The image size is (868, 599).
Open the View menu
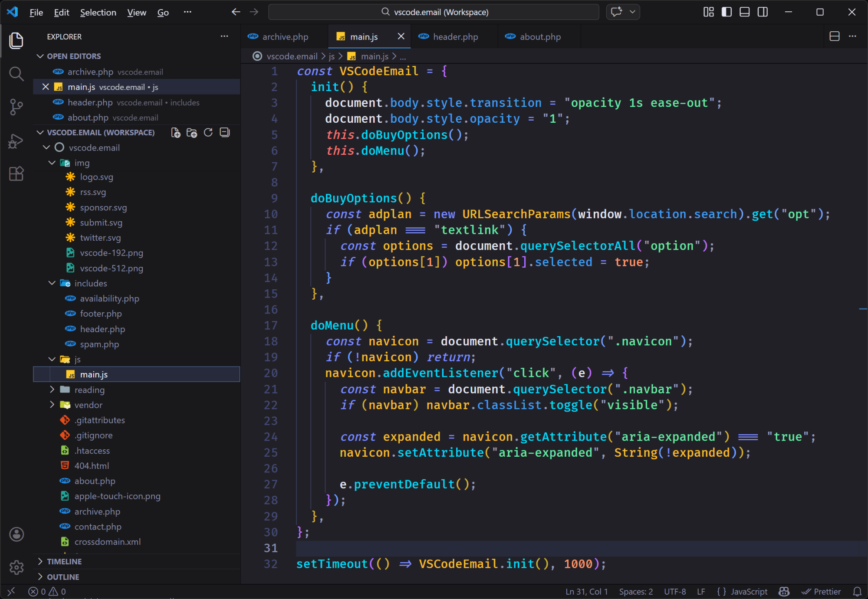coord(136,12)
